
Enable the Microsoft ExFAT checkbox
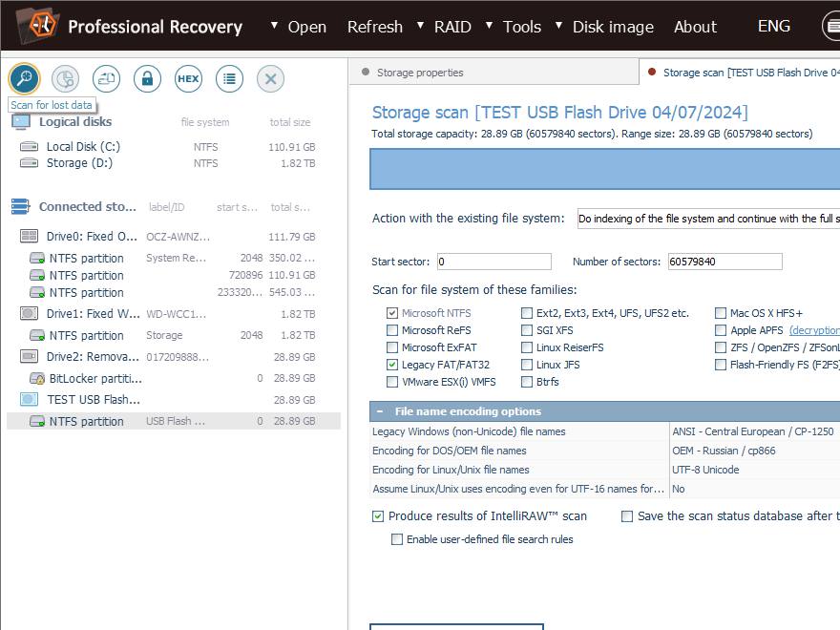click(392, 347)
